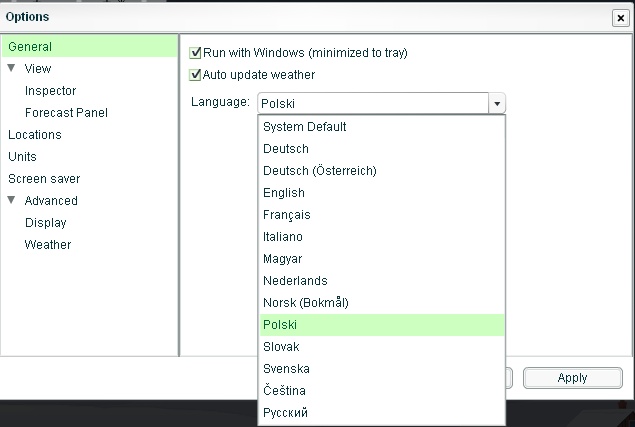Open the Weather settings under Advanced

[48, 245]
